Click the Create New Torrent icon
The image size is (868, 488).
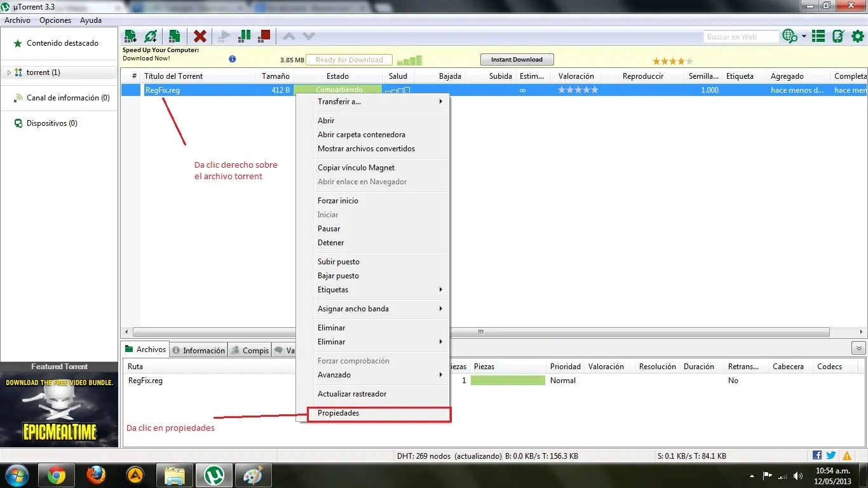click(x=174, y=36)
